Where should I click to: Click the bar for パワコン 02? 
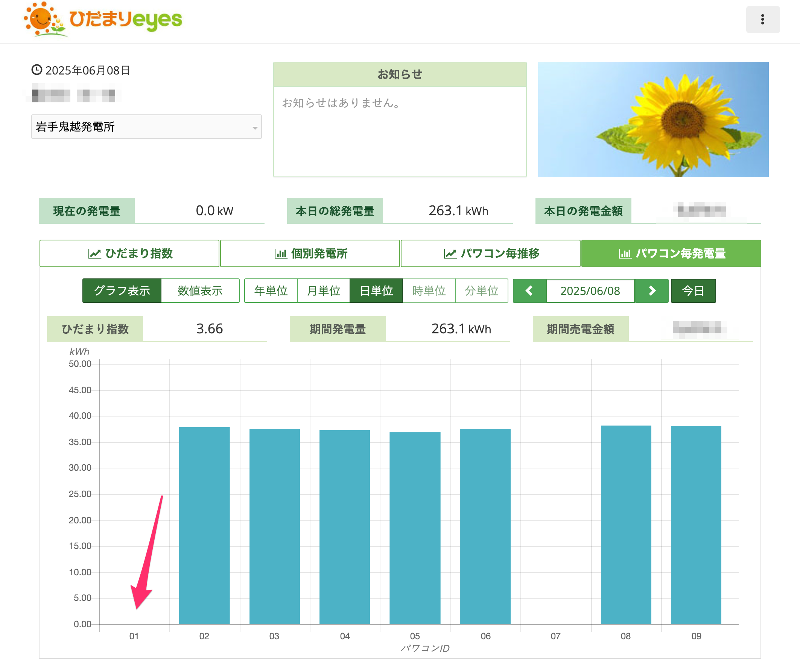coord(204,526)
